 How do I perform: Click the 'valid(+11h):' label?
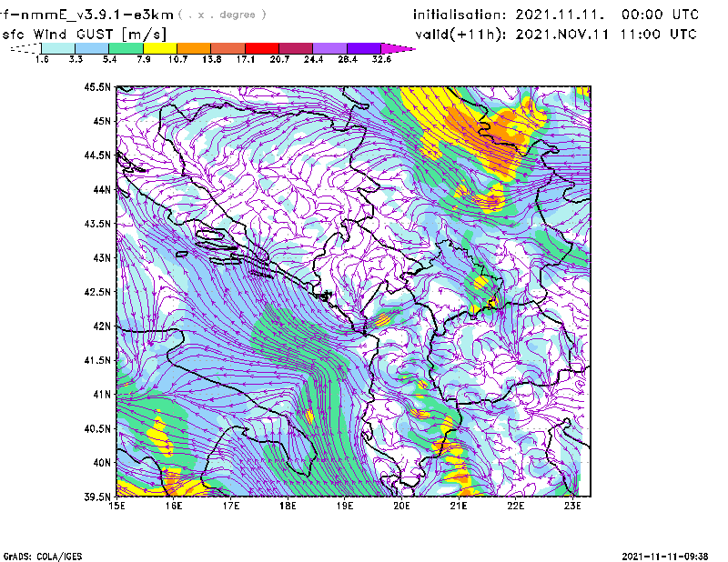(460, 35)
